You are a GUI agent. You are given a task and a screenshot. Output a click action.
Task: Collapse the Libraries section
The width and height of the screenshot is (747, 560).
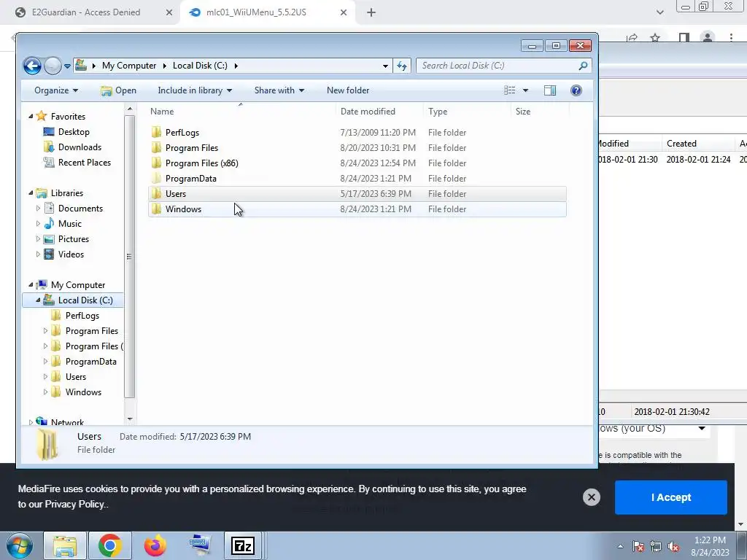(x=31, y=192)
